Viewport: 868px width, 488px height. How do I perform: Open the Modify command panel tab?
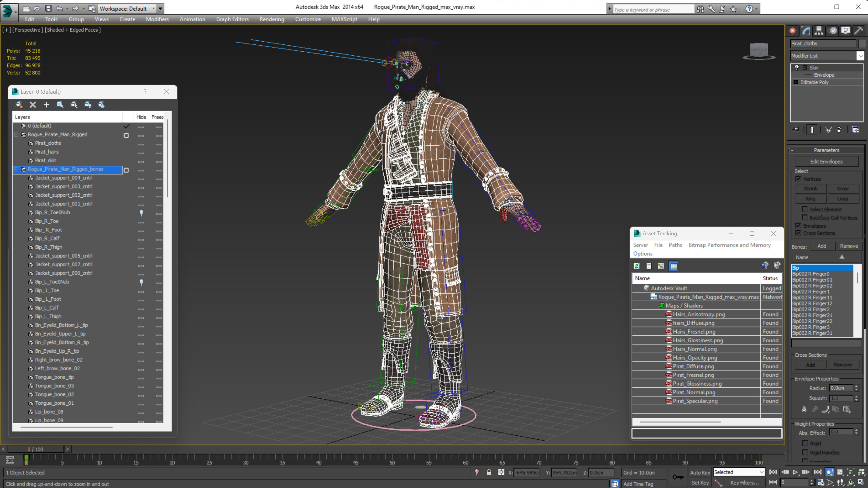(x=806, y=31)
